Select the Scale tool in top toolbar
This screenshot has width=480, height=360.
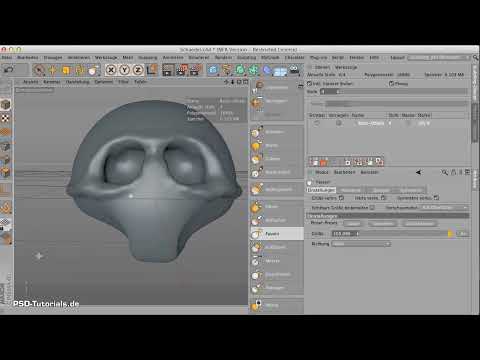point(66,70)
